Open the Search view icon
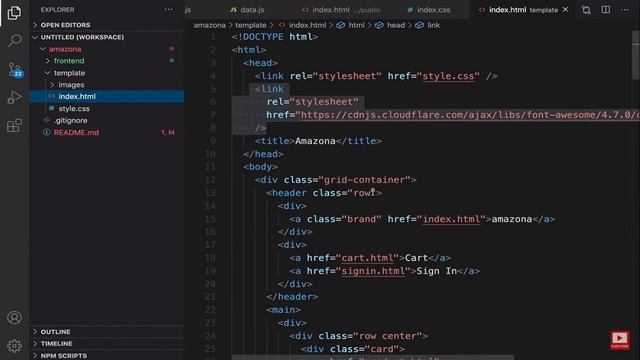640x360 pixels. click(14, 40)
